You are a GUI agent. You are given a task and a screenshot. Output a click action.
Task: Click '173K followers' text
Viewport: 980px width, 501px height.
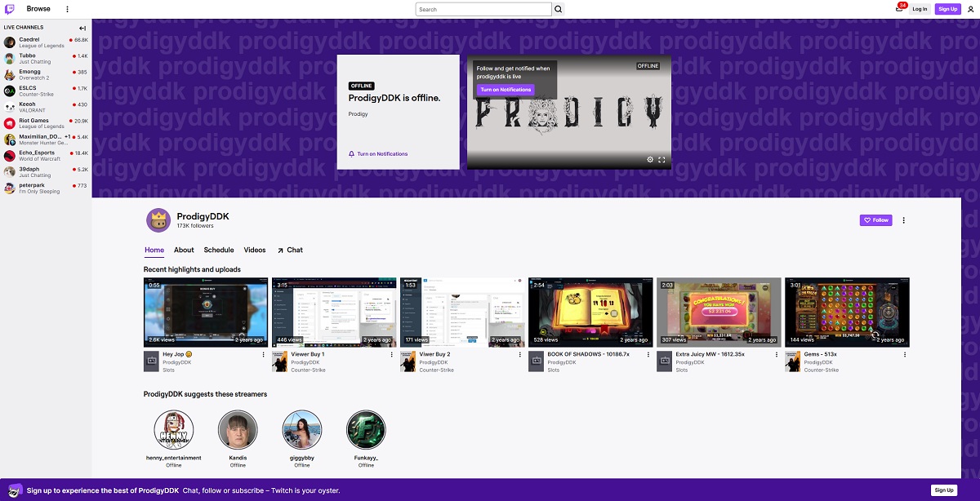[195, 226]
